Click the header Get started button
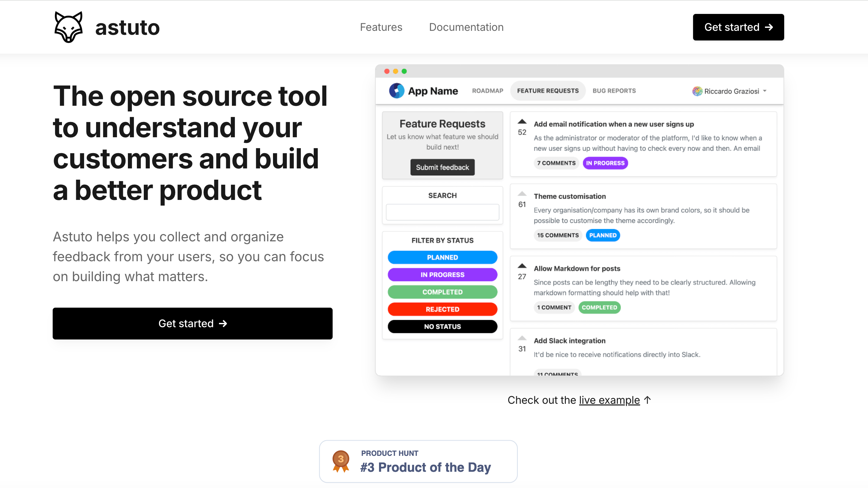 click(738, 27)
